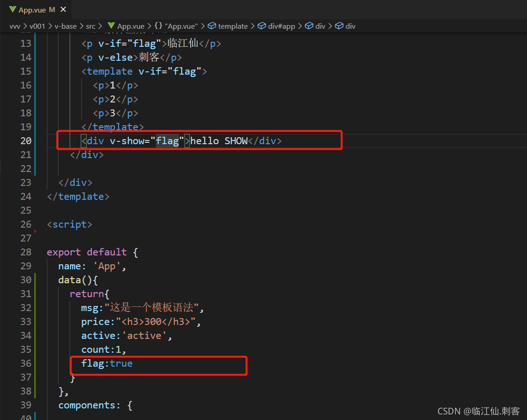The image size is (527, 420).
Task: Click the div#app breadcrumb item
Action: coord(281,26)
